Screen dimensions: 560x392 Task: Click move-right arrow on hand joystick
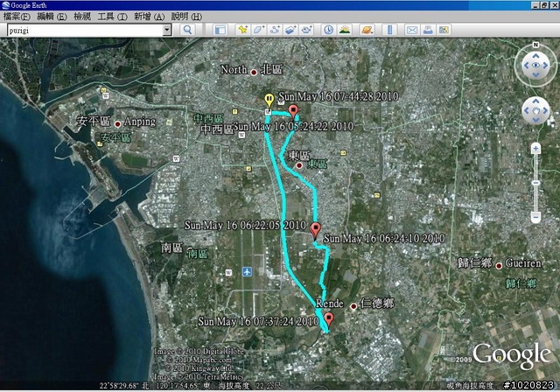pyautogui.click(x=545, y=110)
